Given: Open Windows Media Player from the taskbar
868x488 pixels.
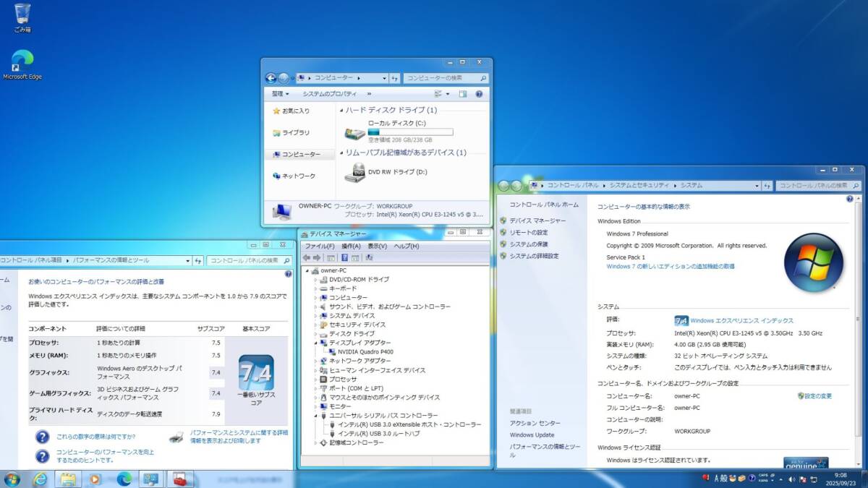Looking at the screenshot, I should click(x=95, y=479).
